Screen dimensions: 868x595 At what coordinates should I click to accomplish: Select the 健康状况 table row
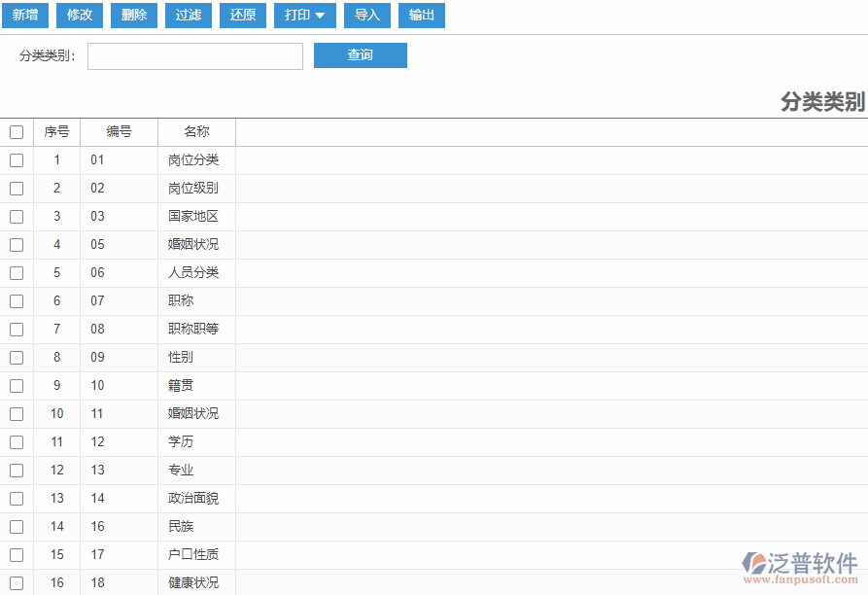[x=196, y=582]
